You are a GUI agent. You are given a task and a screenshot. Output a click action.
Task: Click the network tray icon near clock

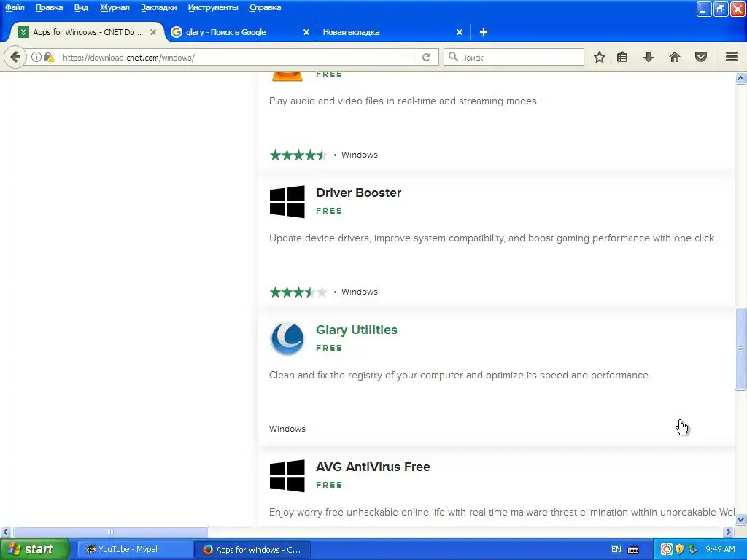[x=693, y=550]
